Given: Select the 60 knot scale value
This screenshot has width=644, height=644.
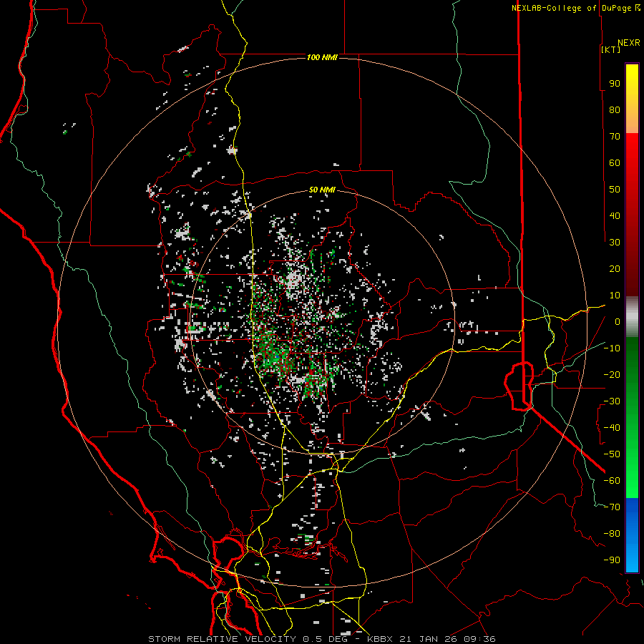Looking at the screenshot, I should (x=615, y=163).
